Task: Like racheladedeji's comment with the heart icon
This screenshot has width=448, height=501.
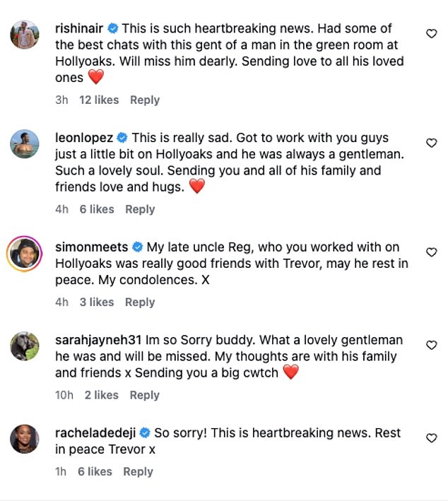Action: 431,438
